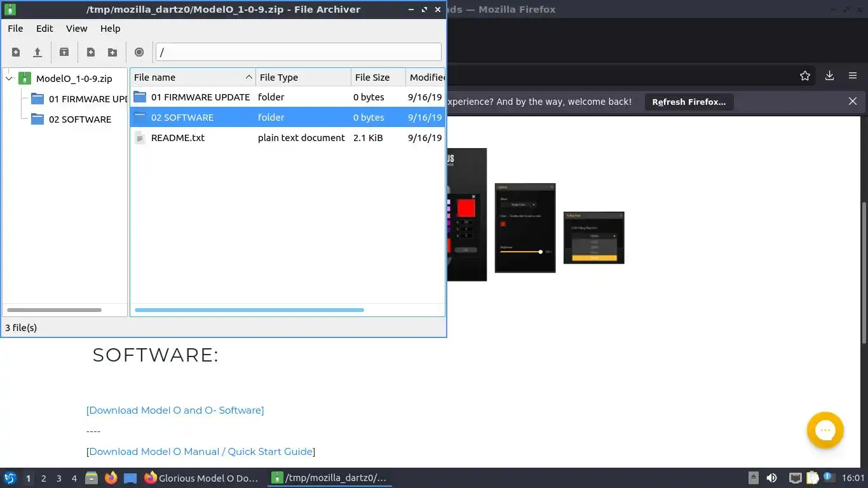Click the 2.1 KiB size cell
Viewport: 868px width, 488px height.
[x=368, y=138]
